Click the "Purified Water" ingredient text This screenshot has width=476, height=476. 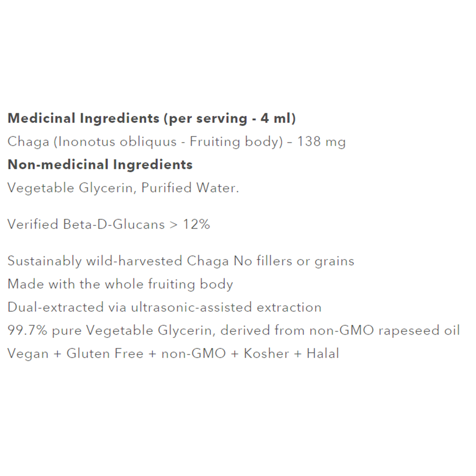click(189, 188)
